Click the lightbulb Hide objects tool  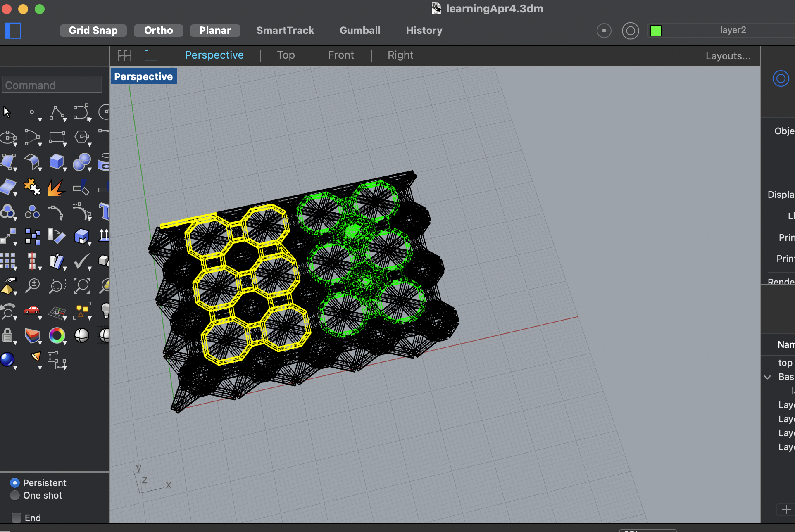click(105, 311)
